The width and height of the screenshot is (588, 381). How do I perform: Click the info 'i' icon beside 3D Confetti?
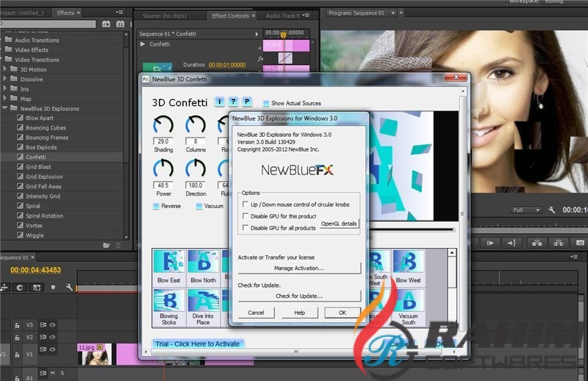[219, 102]
